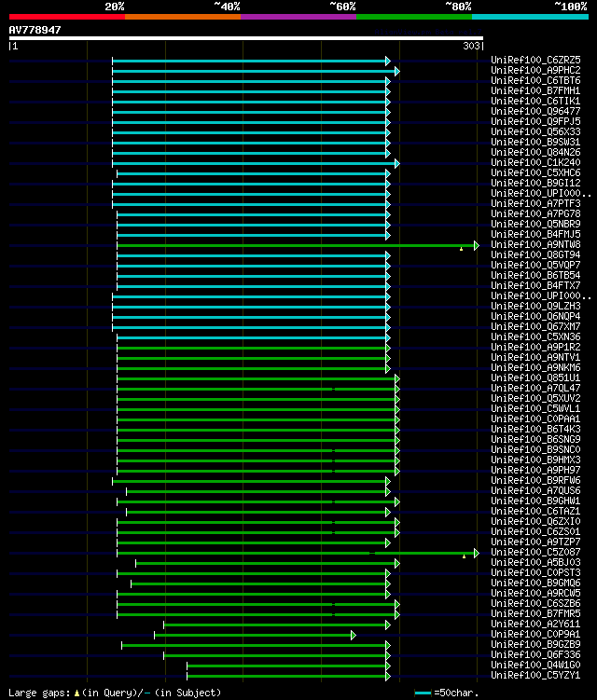This screenshot has width=597, height=700.
Task: Select hit label UniRef100_Q67XM7
Action: [535, 327]
